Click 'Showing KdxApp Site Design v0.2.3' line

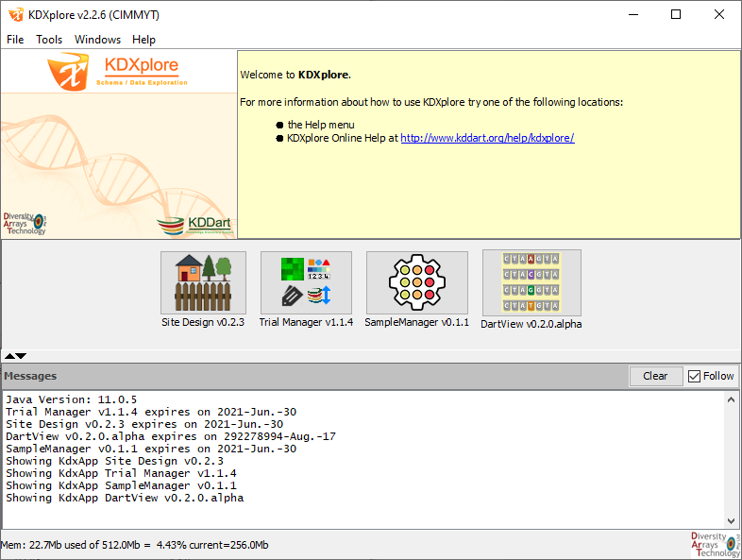[x=114, y=461]
